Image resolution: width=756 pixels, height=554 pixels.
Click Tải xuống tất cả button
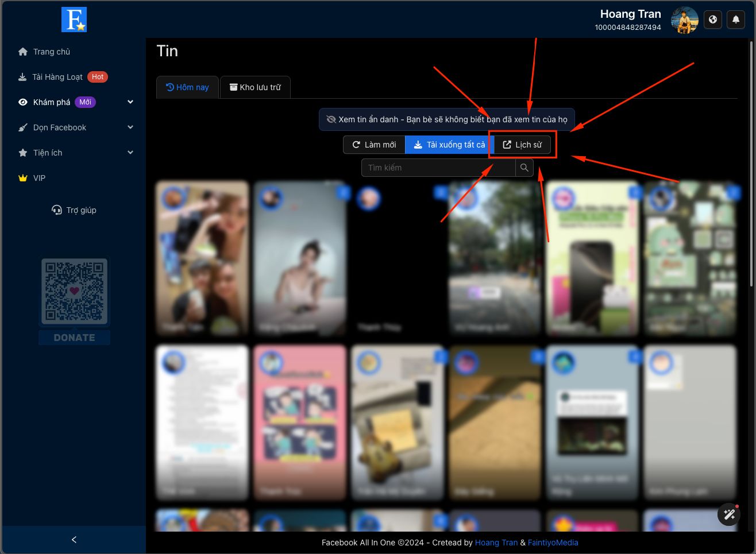point(450,145)
